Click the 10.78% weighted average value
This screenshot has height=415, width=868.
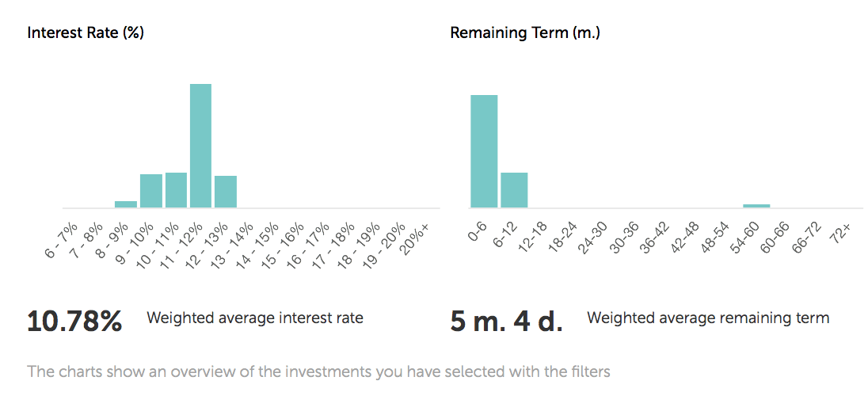click(74, 321)
